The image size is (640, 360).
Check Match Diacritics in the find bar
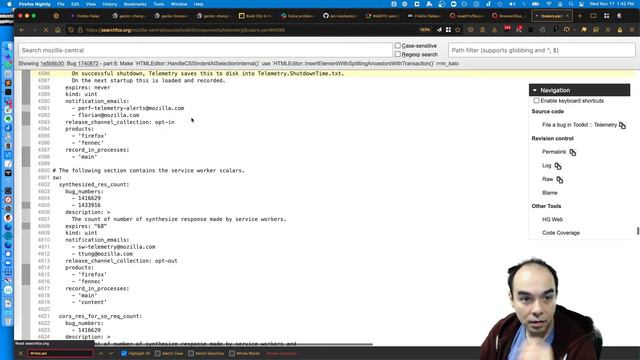click(x=191, y=353)
